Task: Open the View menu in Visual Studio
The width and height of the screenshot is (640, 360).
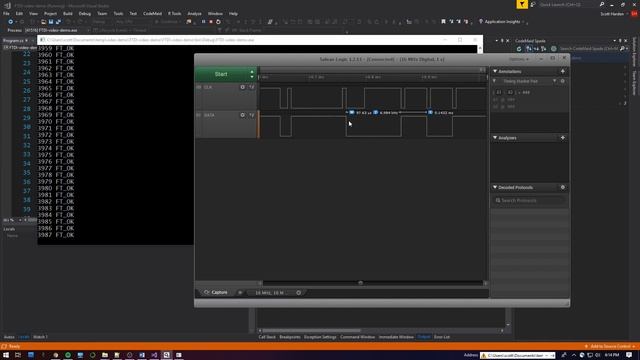Action: click(33, 14)
